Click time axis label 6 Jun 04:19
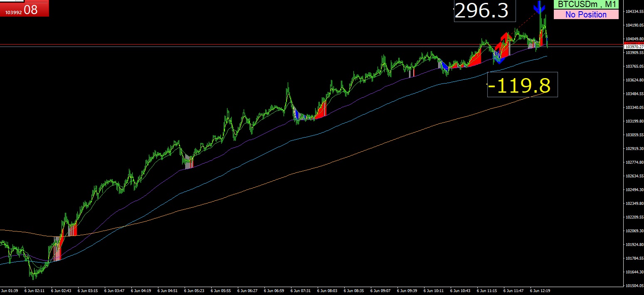 pyautogui.click(x=141, y=291)
